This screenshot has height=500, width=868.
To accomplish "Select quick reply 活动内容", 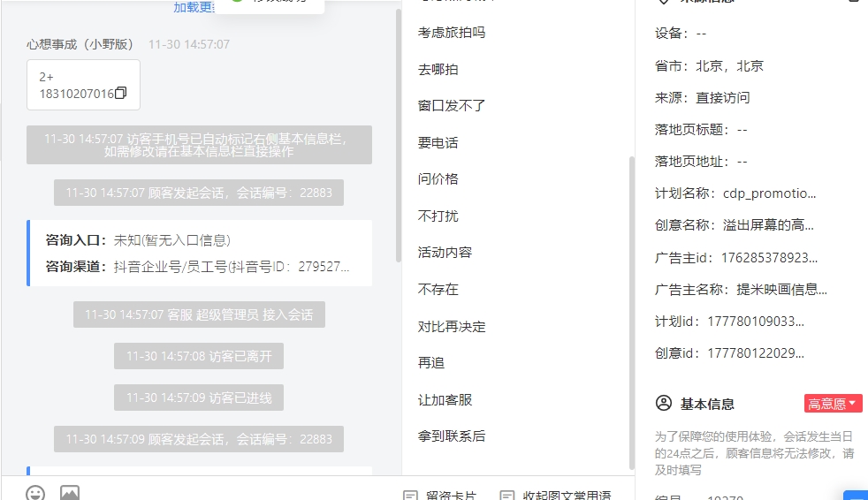I will [445, 253].
